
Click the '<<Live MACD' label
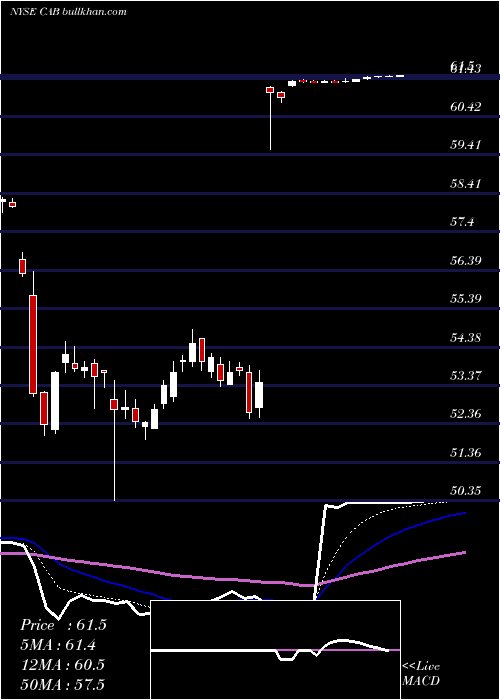421,673
